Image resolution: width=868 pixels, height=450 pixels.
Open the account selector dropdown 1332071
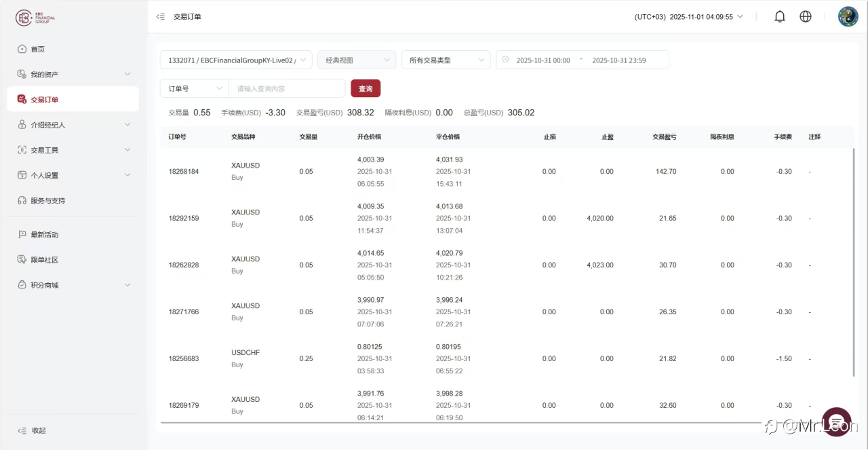[x=235, y=60]
